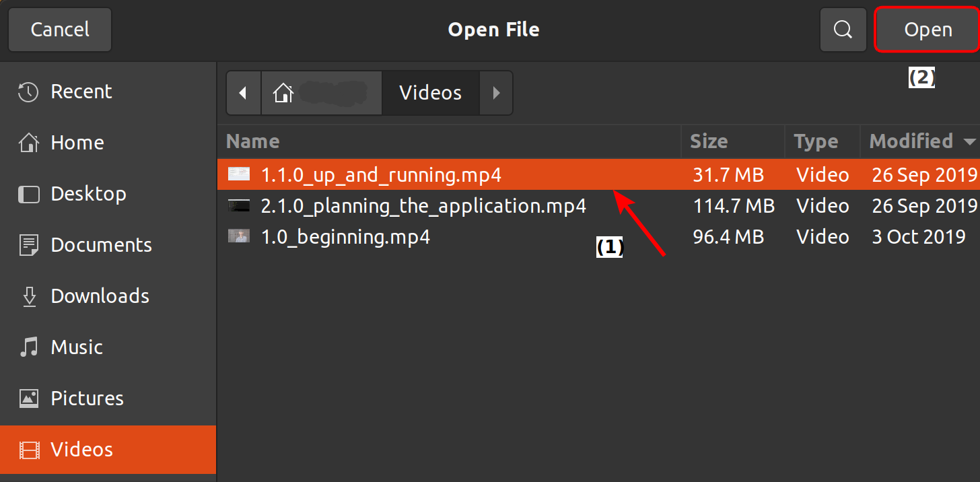Click the Music note icon in sidebar
980x482 pixels.
[28, 347]
